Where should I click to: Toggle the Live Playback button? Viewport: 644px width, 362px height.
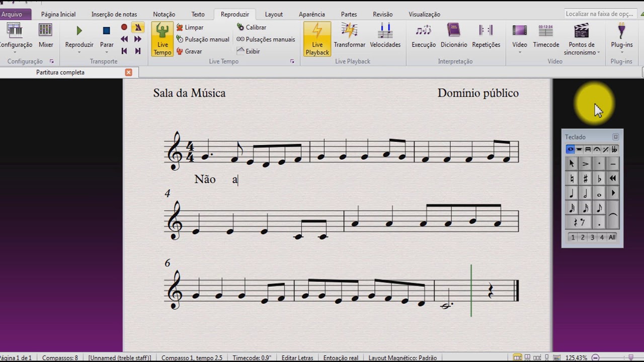(317, 39)
